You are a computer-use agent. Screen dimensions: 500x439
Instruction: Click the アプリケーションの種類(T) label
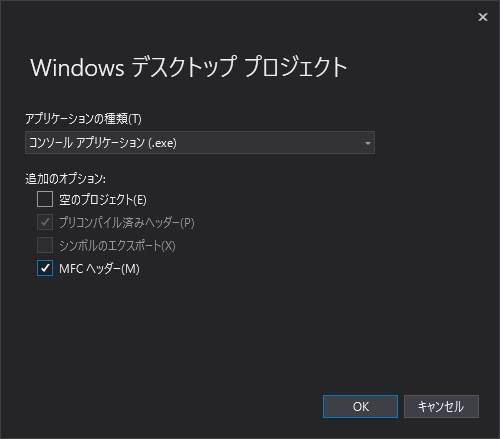(x=83, y=119)
